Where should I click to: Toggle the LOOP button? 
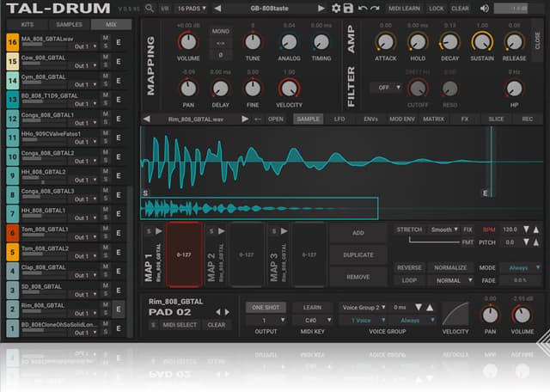point(409,280)
